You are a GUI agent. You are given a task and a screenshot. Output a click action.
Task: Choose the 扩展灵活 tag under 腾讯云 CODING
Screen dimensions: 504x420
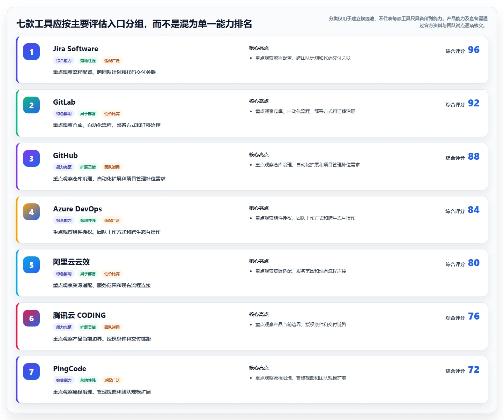click(x=88, y=327)
